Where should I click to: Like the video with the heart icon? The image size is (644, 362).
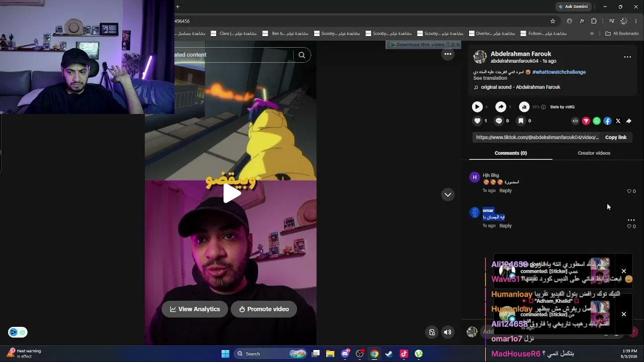pyautogui.click(x=477, y=121)
